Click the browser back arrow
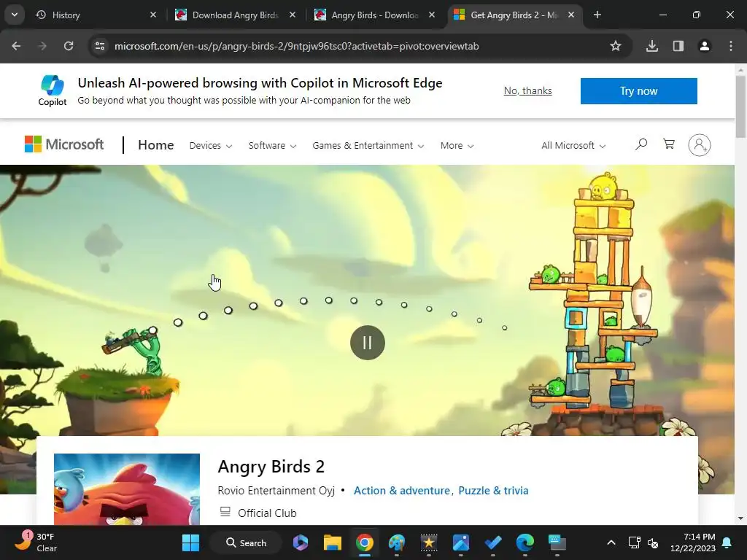The height and width of the screenshot is (560, 747). tap(16, 46)
